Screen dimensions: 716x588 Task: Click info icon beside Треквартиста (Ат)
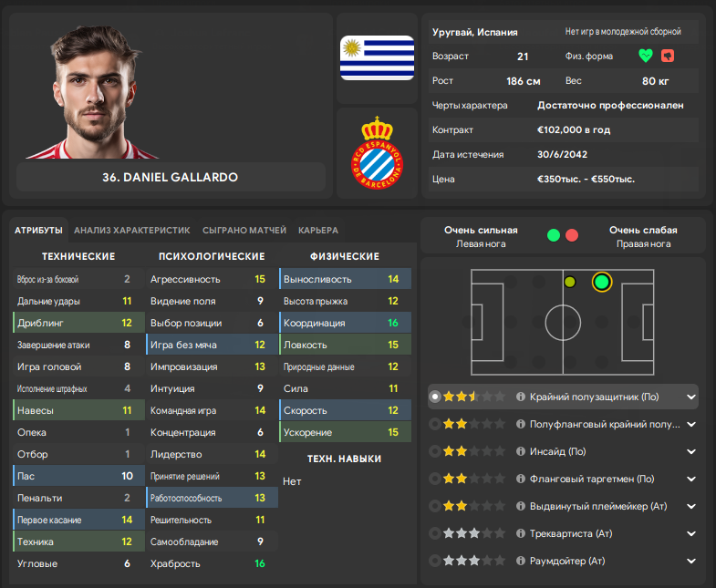point(520,533)
